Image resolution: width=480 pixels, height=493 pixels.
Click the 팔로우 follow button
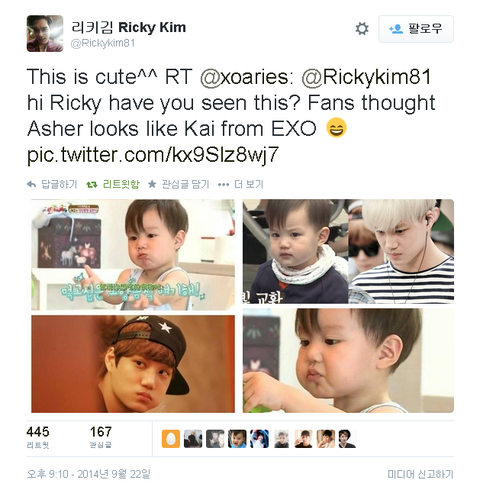click(416, 29)
